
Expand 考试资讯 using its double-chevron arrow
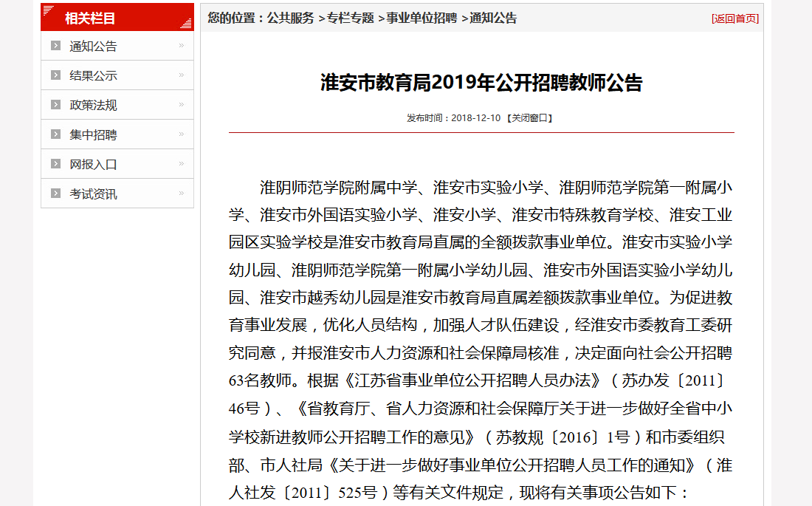click(181, 194)
